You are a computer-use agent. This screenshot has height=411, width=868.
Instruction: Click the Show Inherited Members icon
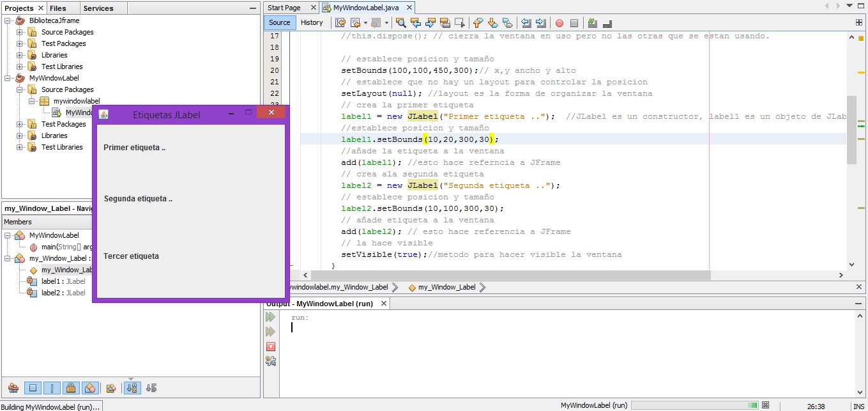(x=13, y=388)
